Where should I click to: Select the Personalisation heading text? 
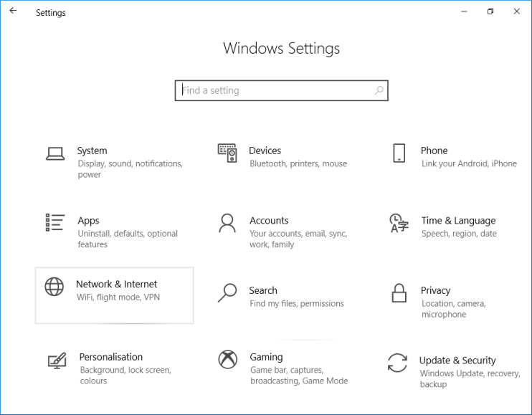click(x=110, y=357)
